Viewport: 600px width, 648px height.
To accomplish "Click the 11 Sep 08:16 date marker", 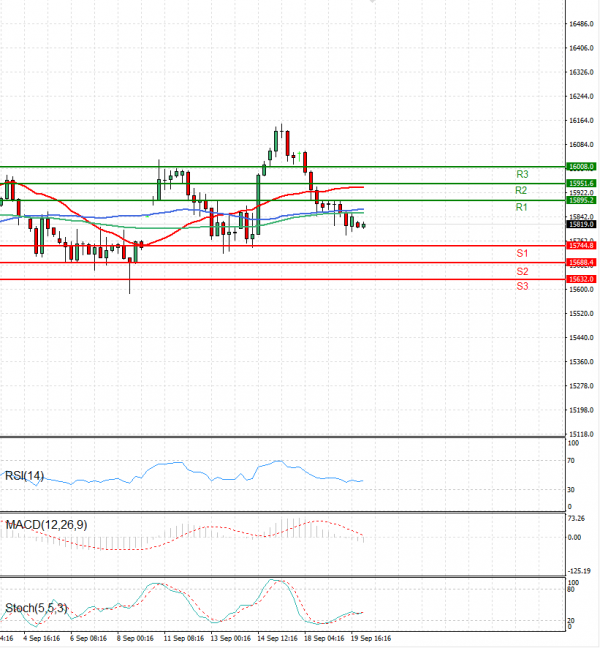I will (x=183, y=636).
